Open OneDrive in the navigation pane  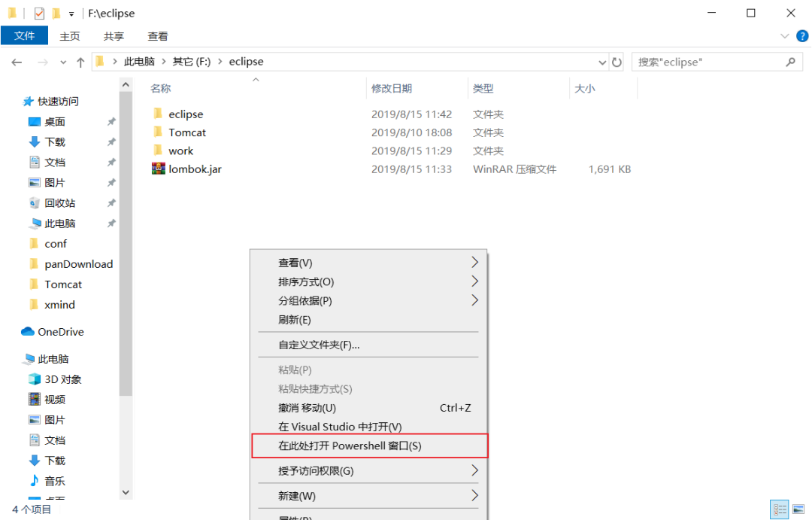click(61, 332)
